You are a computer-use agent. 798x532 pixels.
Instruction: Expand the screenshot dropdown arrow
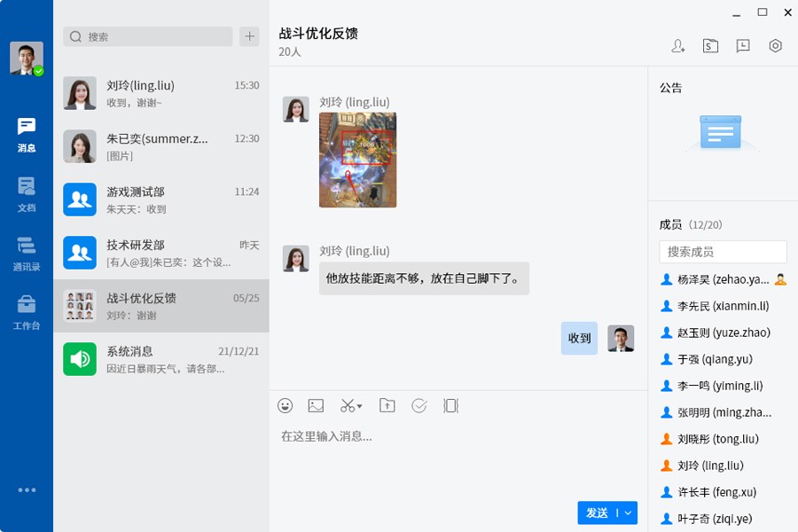tap(358, 407)
